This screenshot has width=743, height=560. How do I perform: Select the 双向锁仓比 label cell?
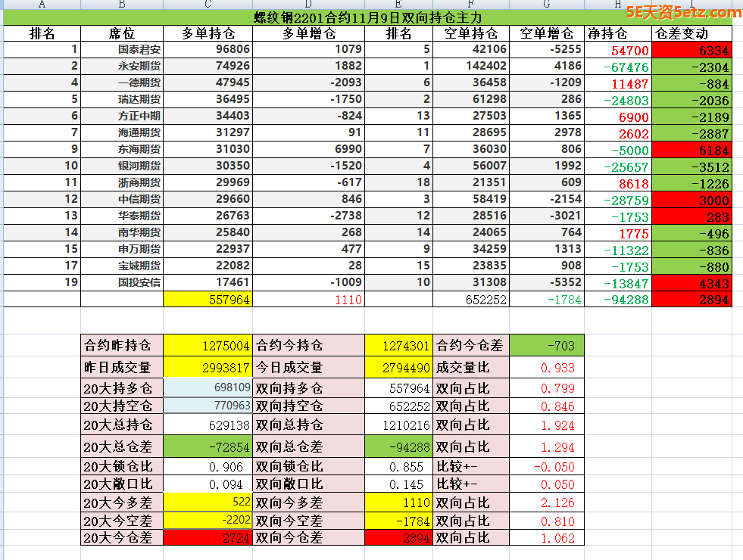[x=308, y=467]
